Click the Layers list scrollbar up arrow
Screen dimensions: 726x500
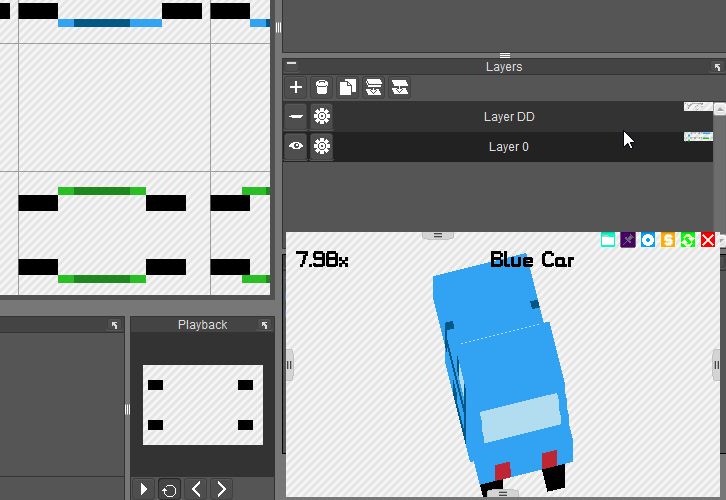click(720, 109)
